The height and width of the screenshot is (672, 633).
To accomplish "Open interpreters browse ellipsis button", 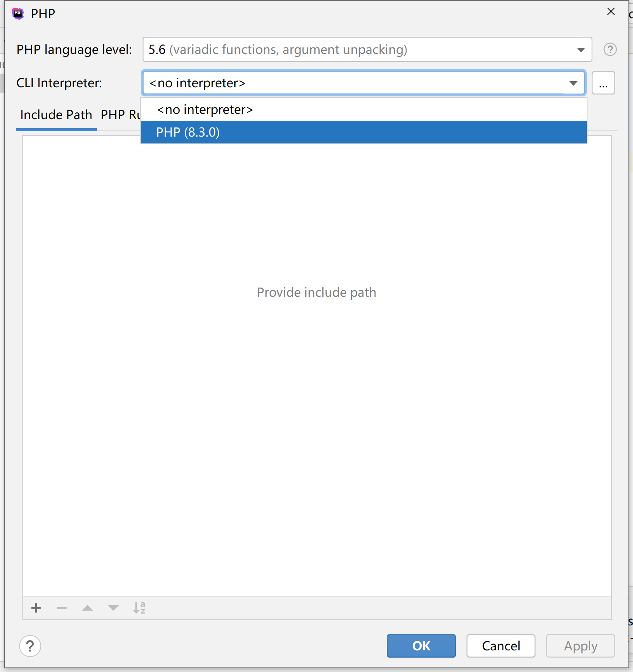I will [x=603, y=83].
